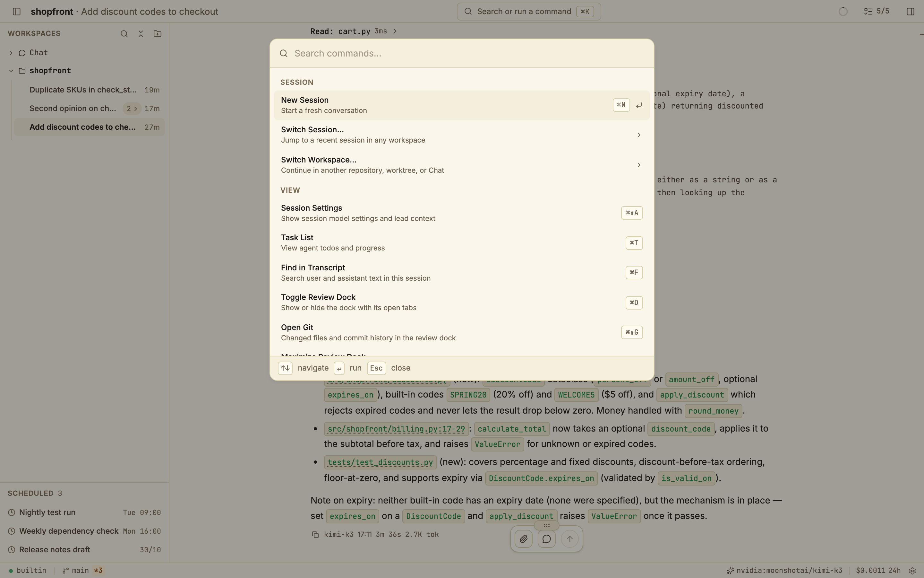Open the Release notes draft schedule
924x578 pixels.
[84, 550]
